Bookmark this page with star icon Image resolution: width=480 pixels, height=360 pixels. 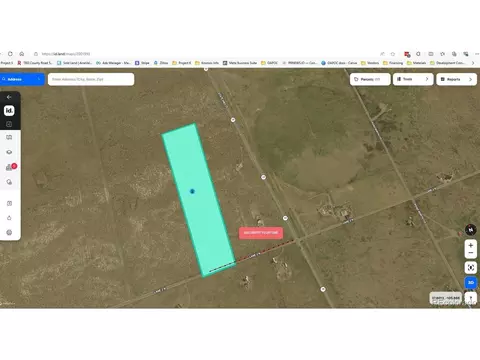point(393,54)
